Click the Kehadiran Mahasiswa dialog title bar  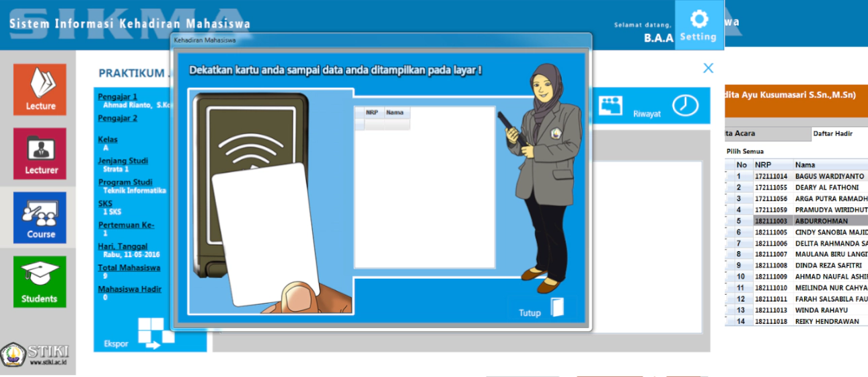pyautogui.click(x=381, y=40)
